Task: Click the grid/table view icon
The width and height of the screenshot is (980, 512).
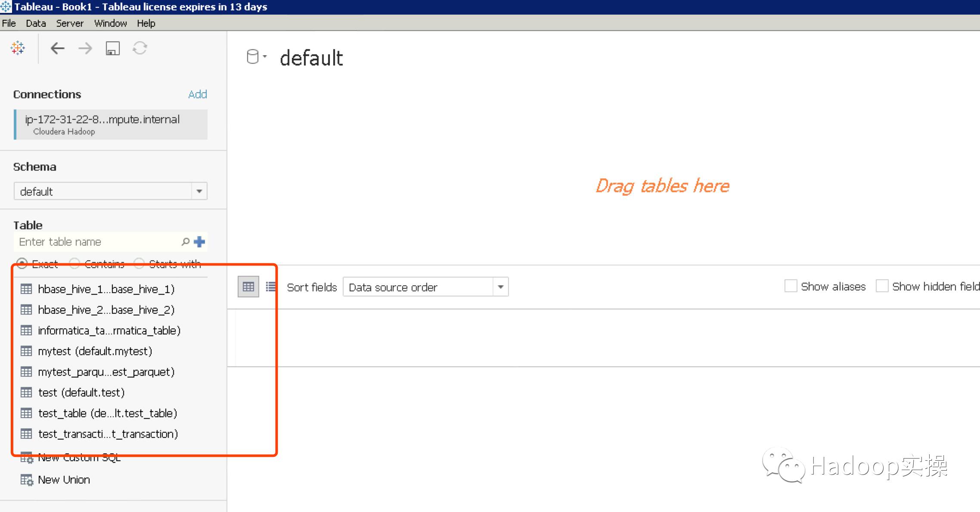Action: point(248,287)
